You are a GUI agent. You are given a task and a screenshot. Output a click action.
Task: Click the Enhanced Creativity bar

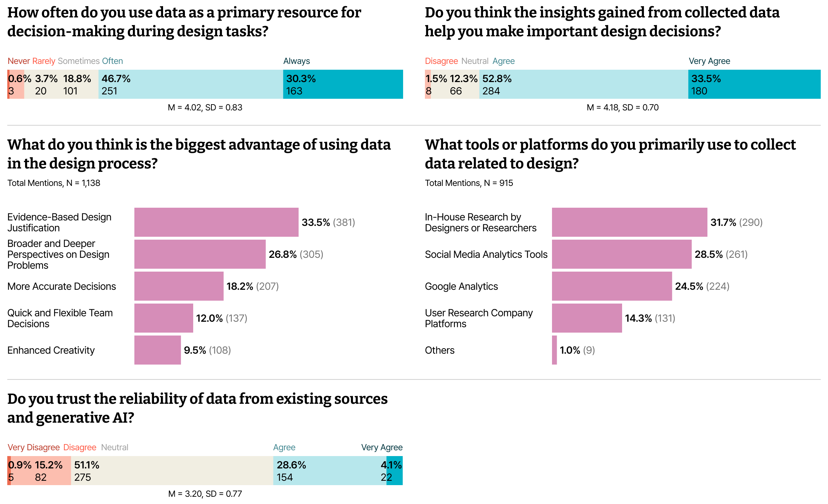tap(158, 350)
